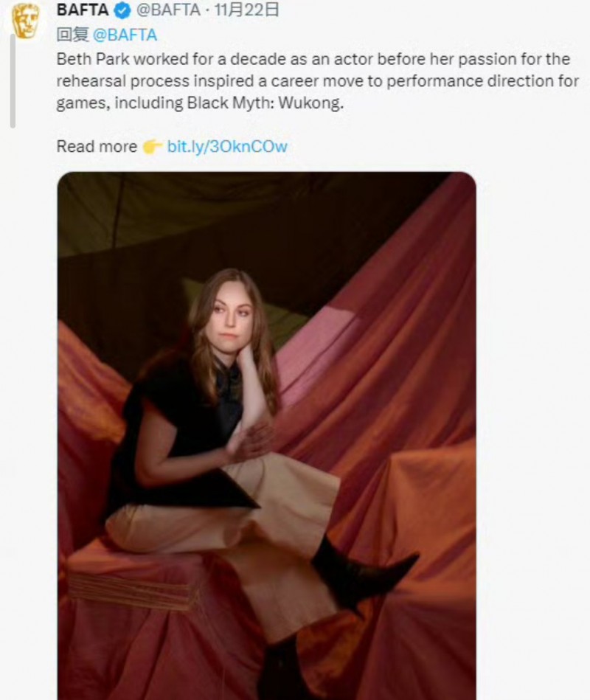The height and width of the screenshot is (700, 590).
Task: Open the bit.ly/3OknCOw link
Action: point(227,147)
